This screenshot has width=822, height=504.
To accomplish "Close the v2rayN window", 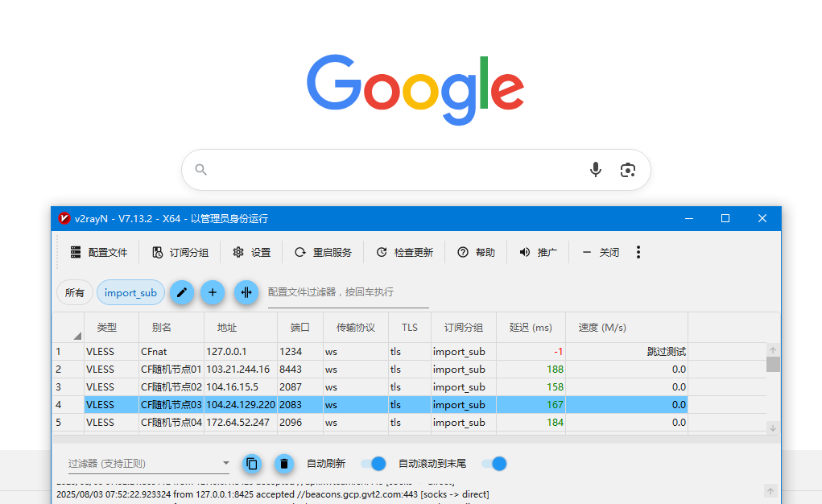I will [762, 218].
